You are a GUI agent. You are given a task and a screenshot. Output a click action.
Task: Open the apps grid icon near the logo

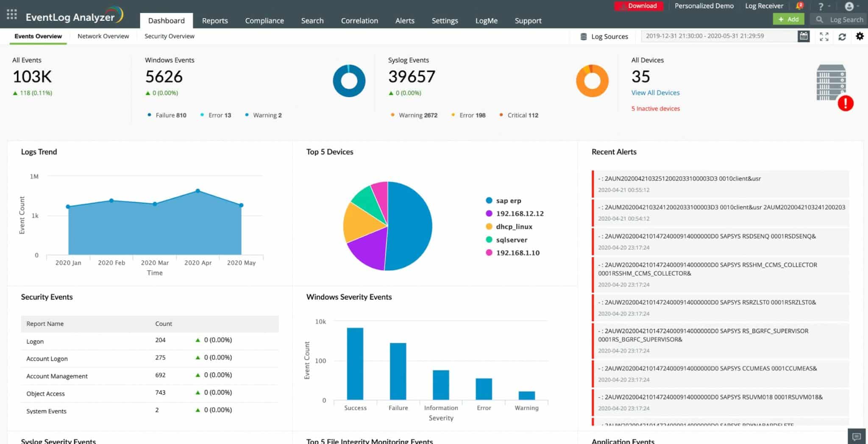[x=11, y=14]
